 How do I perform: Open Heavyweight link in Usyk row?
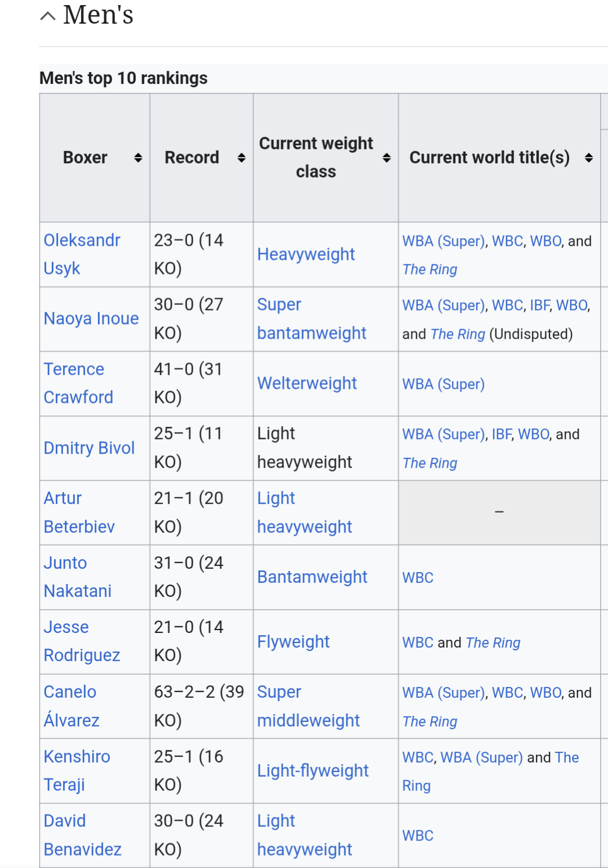306,254
